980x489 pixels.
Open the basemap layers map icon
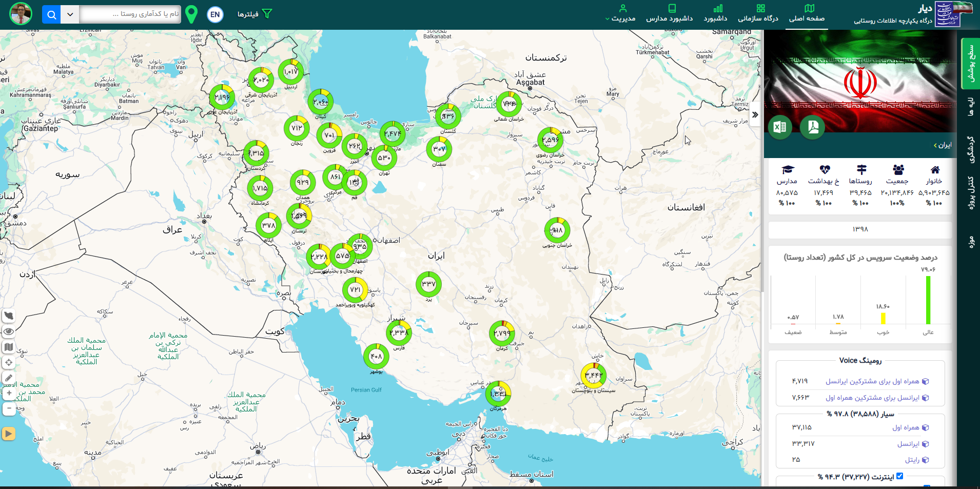(9, 347)
